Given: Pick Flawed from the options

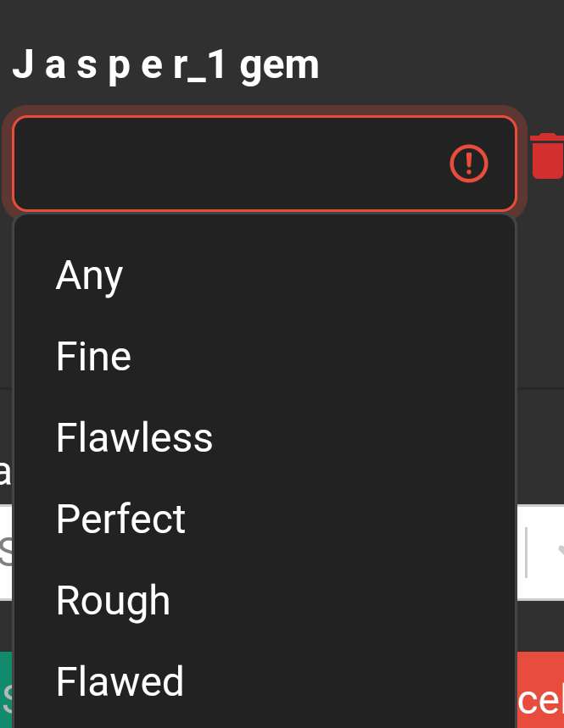Looking at the screenshot, I should pyautogui.click(x=120, y=681).
